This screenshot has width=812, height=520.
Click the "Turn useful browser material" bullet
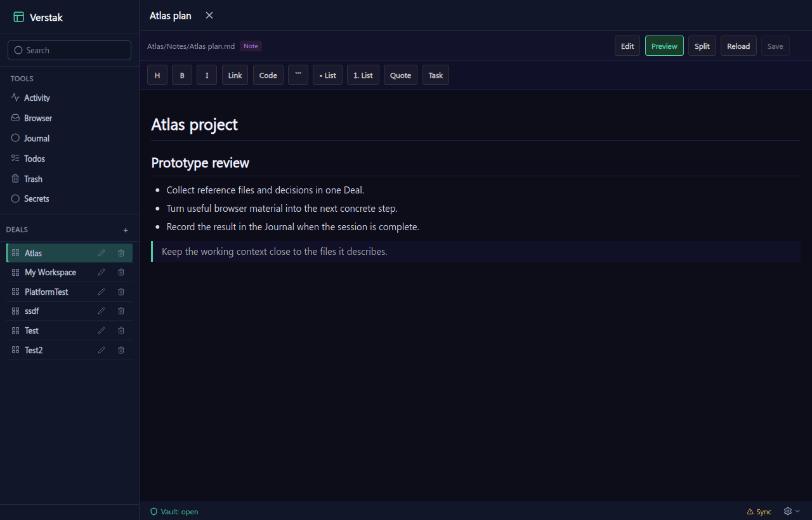282,209
